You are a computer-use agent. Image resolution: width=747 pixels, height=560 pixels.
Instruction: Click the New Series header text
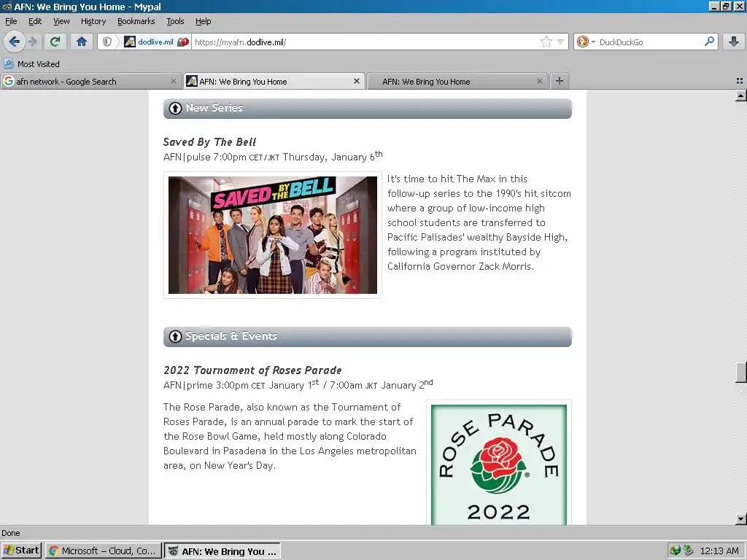pyautogui.click(x=214, y=108)
